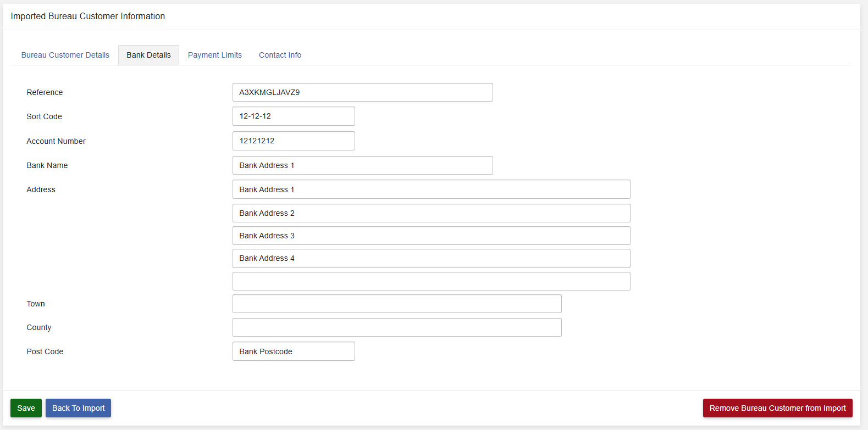Open the Contact Info tab
The width and height of the screenshot is (868, 430).
(x=280, y=55)
